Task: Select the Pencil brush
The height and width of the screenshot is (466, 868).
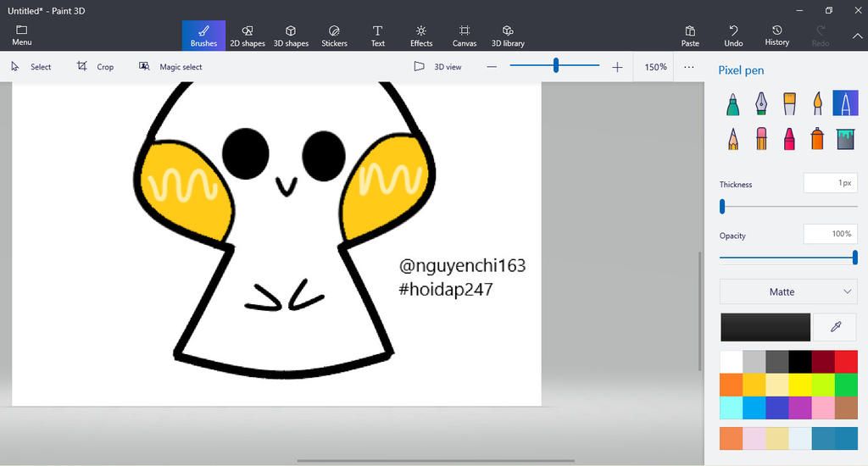Action: tap(733, 138)
